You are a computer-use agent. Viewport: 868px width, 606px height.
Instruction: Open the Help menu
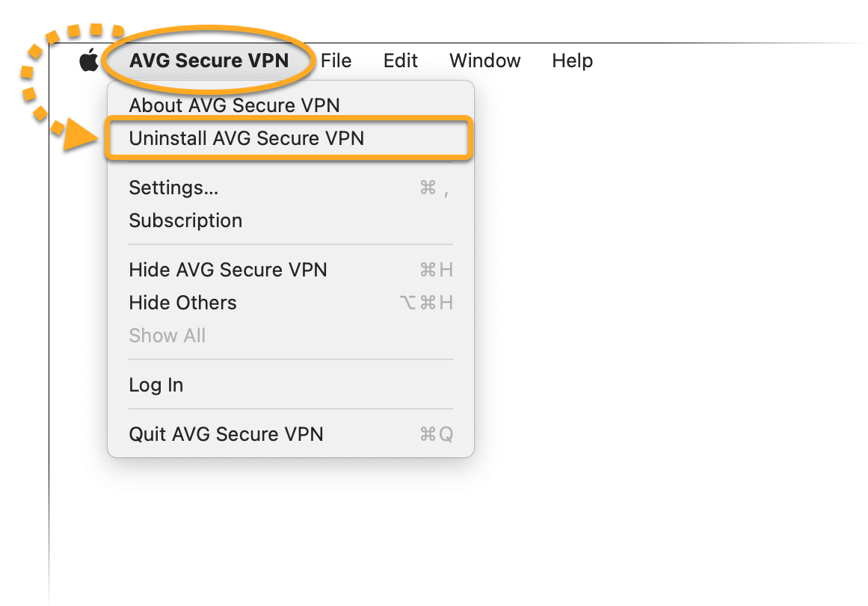[x=572, y=61]
